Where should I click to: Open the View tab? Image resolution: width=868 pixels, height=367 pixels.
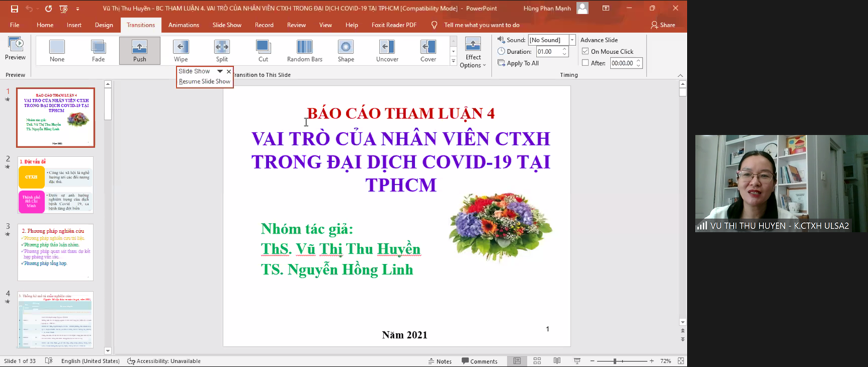(x=326, y=25)
